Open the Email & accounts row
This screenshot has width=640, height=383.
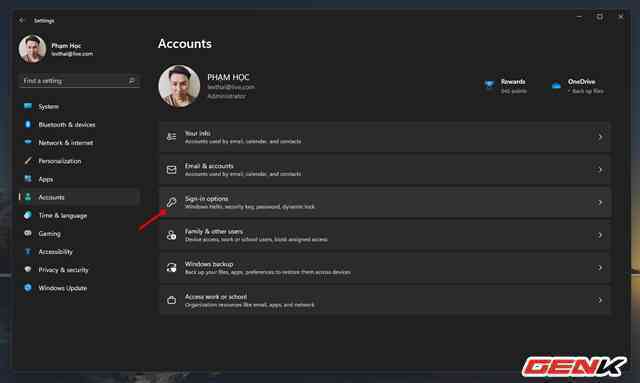click(x=384, y=169)
